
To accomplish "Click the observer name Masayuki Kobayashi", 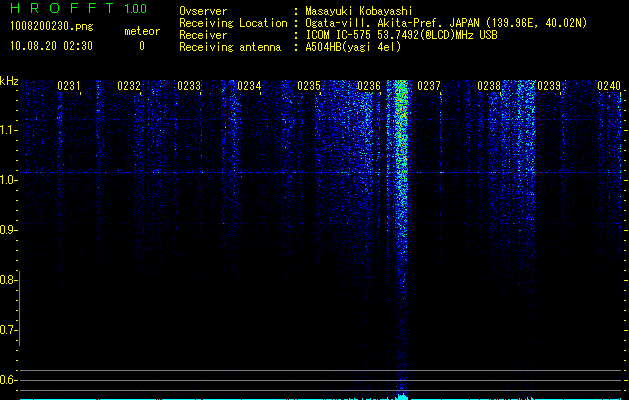I will point(359,11).
